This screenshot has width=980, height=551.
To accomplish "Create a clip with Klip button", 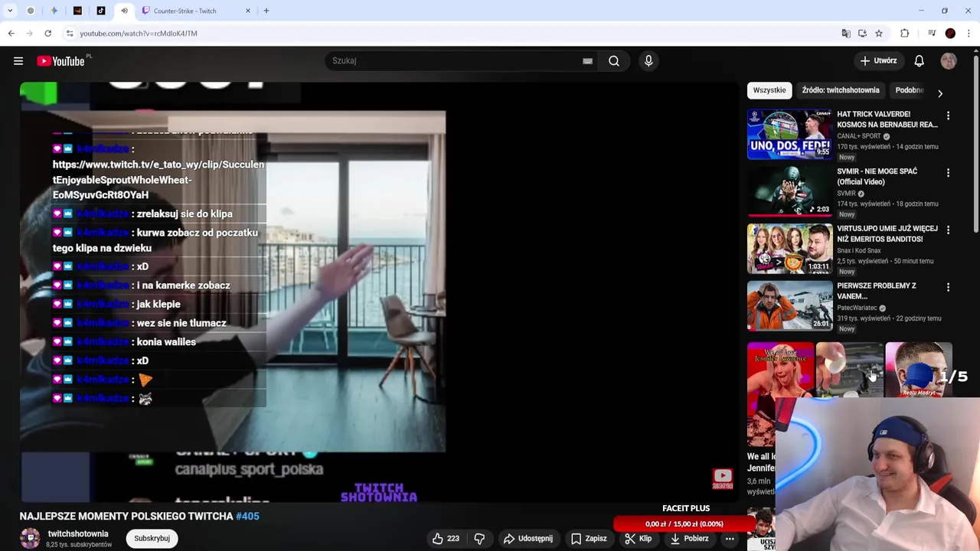I will [x=638, y=539].
